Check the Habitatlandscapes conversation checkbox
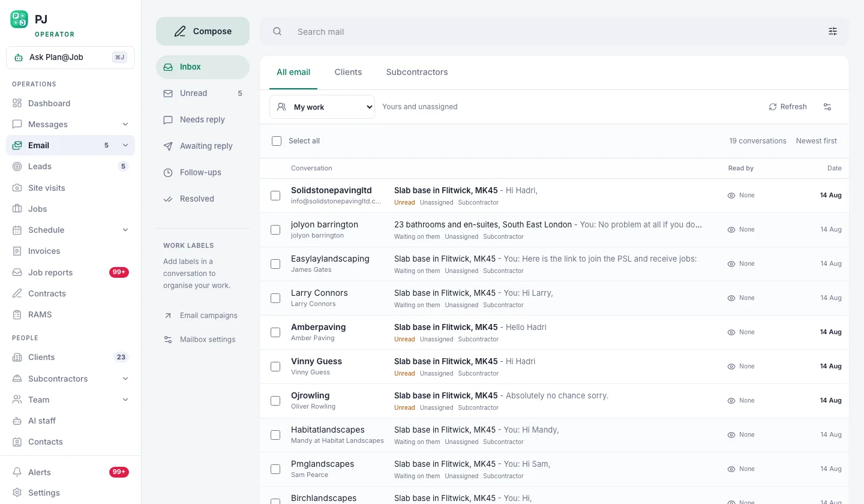Screen dimensions: 864x504 point(275,435)
